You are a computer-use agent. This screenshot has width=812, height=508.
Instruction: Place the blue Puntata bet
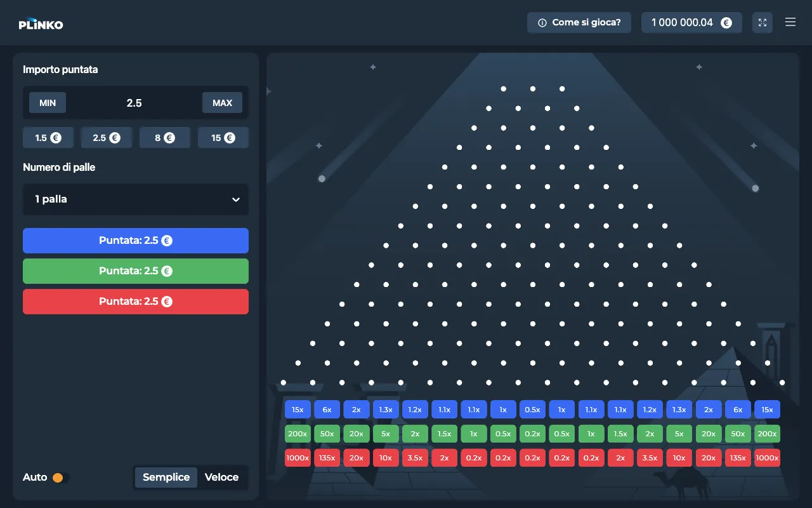pos(136,241)
